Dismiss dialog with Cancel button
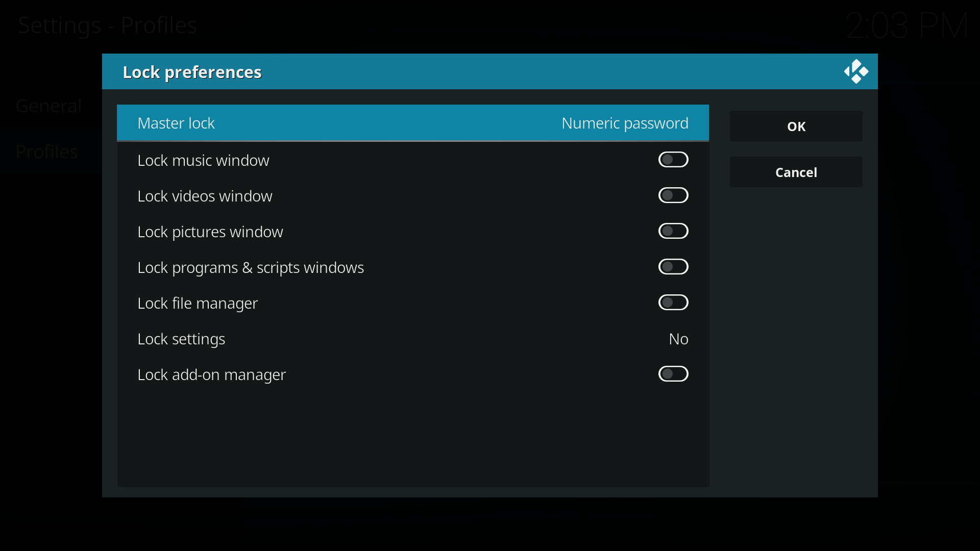The image size is (980, 551). tap(796, 172)
